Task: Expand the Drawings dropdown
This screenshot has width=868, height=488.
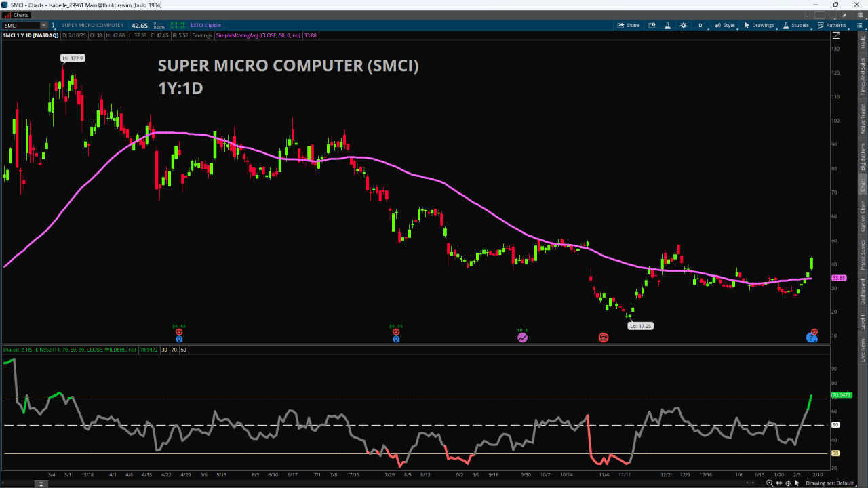Action: click(x=759, y=25)
